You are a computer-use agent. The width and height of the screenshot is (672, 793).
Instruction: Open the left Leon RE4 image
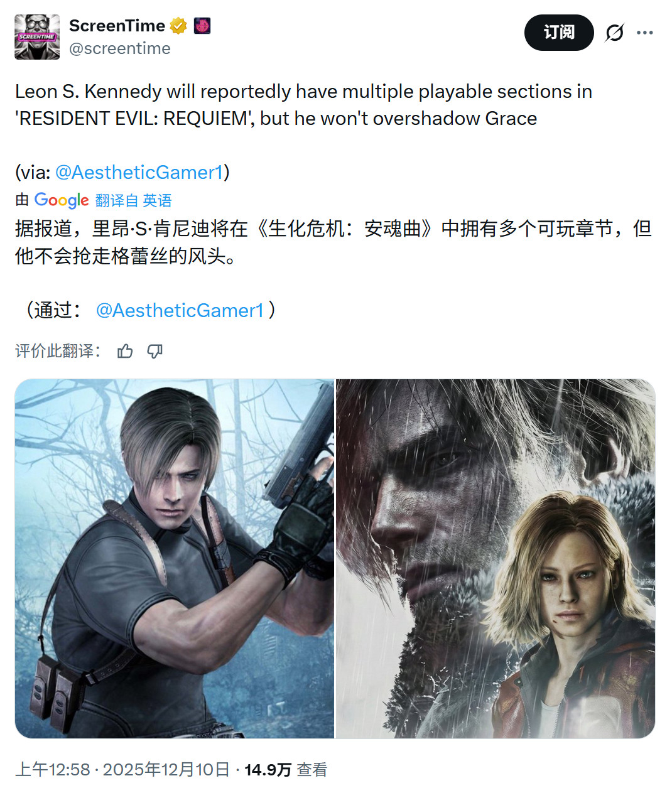pos(175,559)
